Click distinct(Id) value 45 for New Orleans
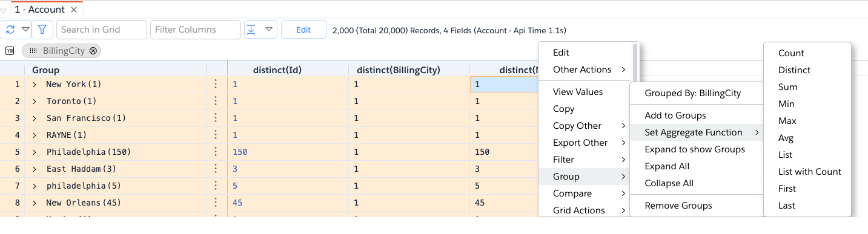Image resolution: width=868 pixels, height=234 pixels. tap(237, 203)
